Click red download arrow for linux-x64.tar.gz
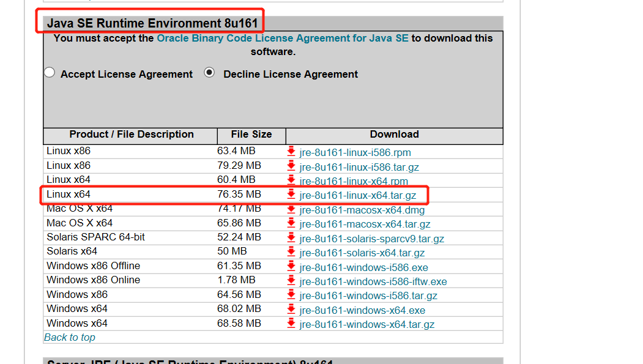Image resolution: width=643 pixels, height=364 pixels. (291, 195)
